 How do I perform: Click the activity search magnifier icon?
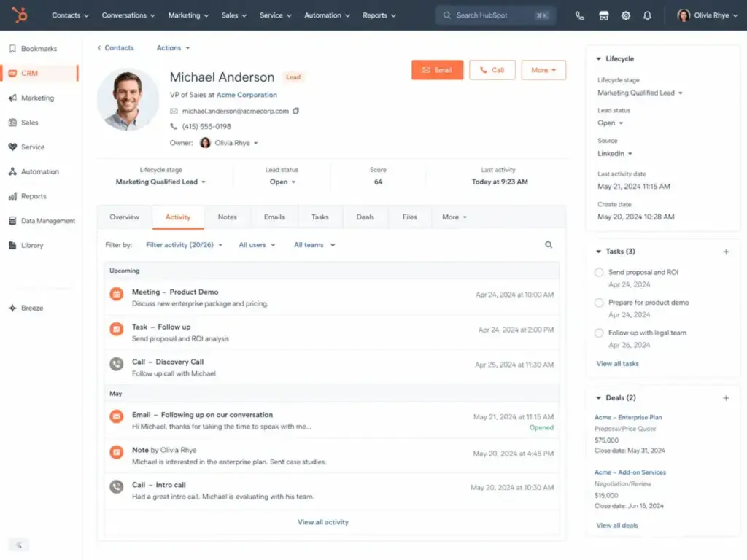pos(549,245)
